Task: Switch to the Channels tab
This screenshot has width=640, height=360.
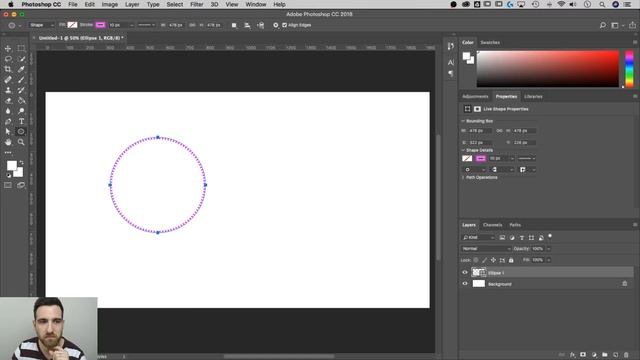Action: (x=492, y=225)
